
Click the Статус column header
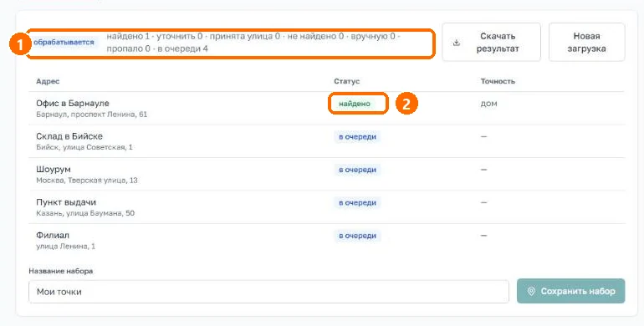[346, 81]
